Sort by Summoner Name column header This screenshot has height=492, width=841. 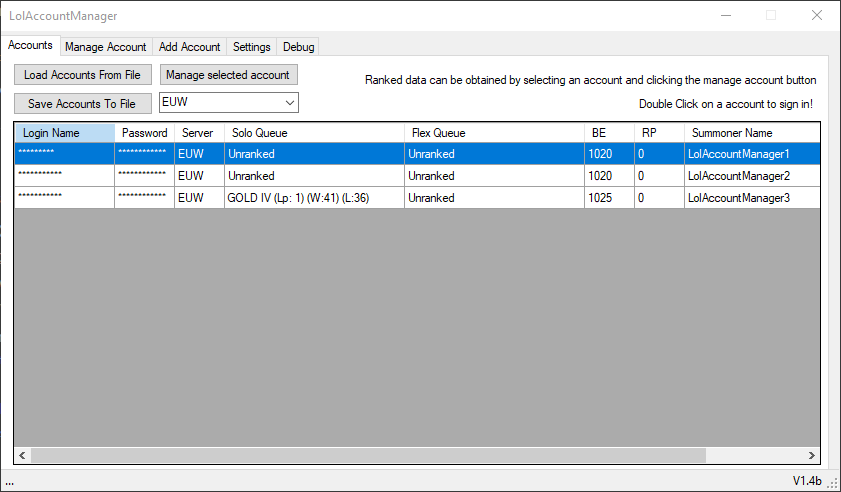pos(752,133)
